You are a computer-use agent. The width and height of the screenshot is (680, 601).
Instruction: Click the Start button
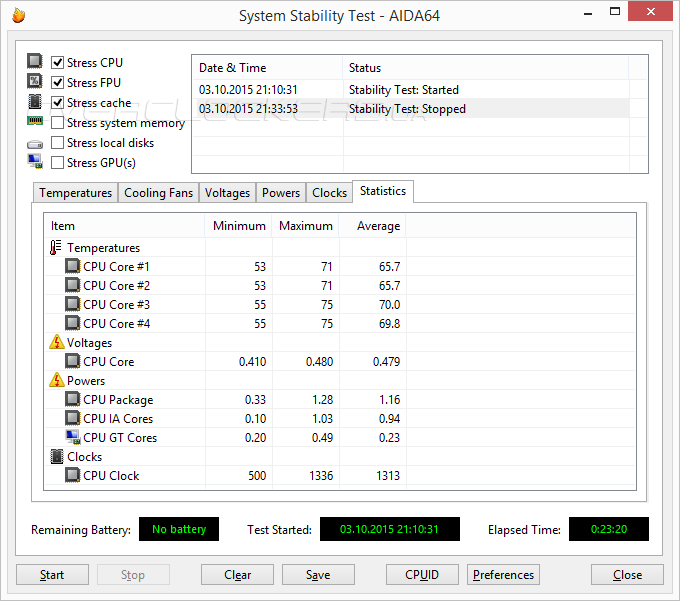pos(52,575)
